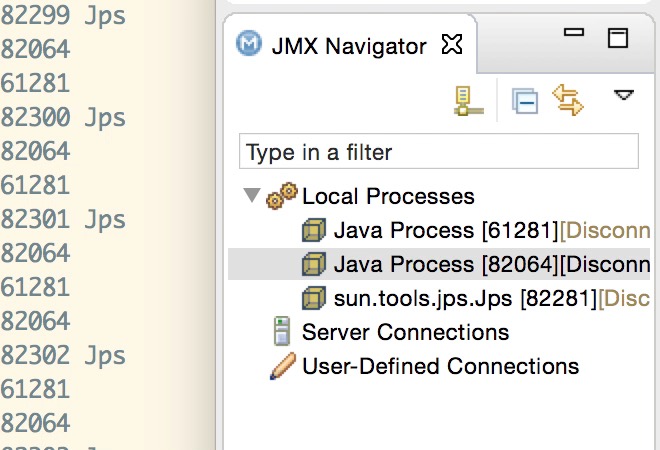This screenshot has height=450, width=660.
Task: Click the Local Processes gears icon
Action: [282, 196]
